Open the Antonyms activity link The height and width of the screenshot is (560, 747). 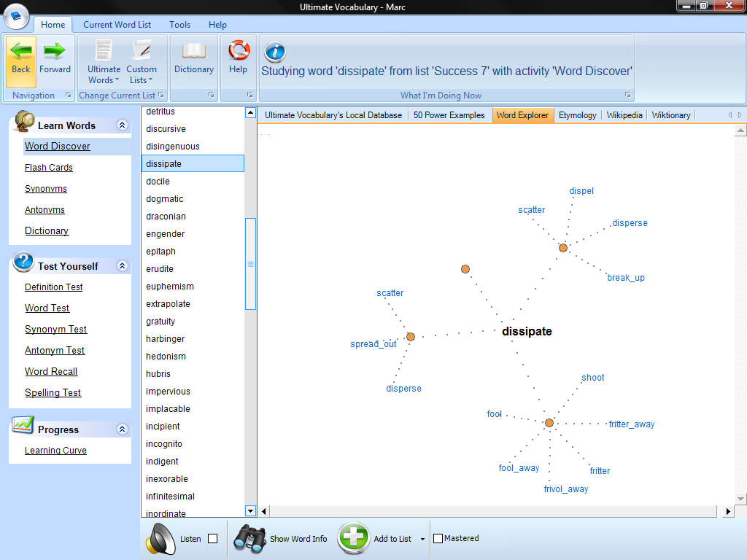(x=44, y=209)
